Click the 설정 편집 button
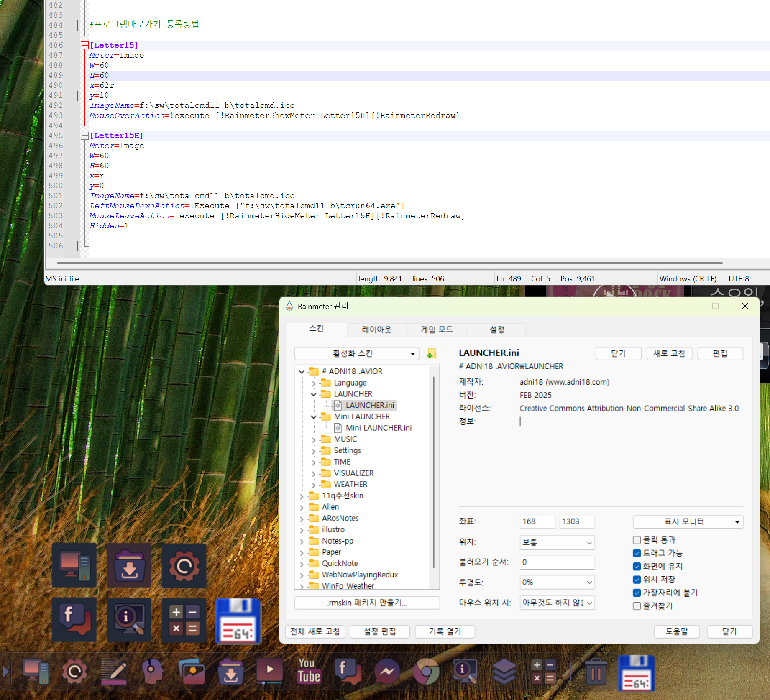 tap(380, 631)
